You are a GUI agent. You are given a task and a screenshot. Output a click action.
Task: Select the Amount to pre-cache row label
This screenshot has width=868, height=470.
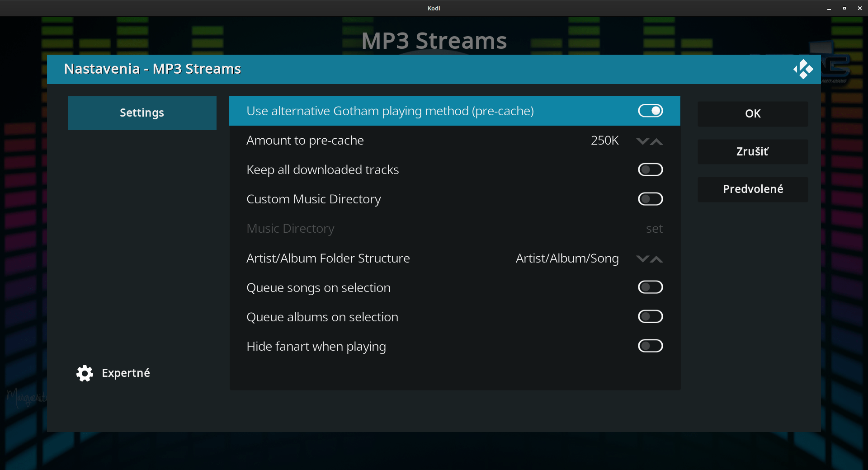tap(305, 141)
